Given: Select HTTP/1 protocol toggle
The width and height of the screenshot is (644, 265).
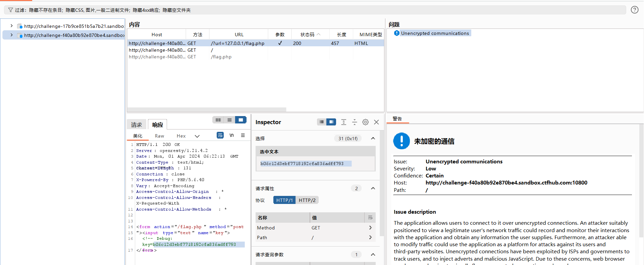Looking at the screenshot, I should (284, 200).
